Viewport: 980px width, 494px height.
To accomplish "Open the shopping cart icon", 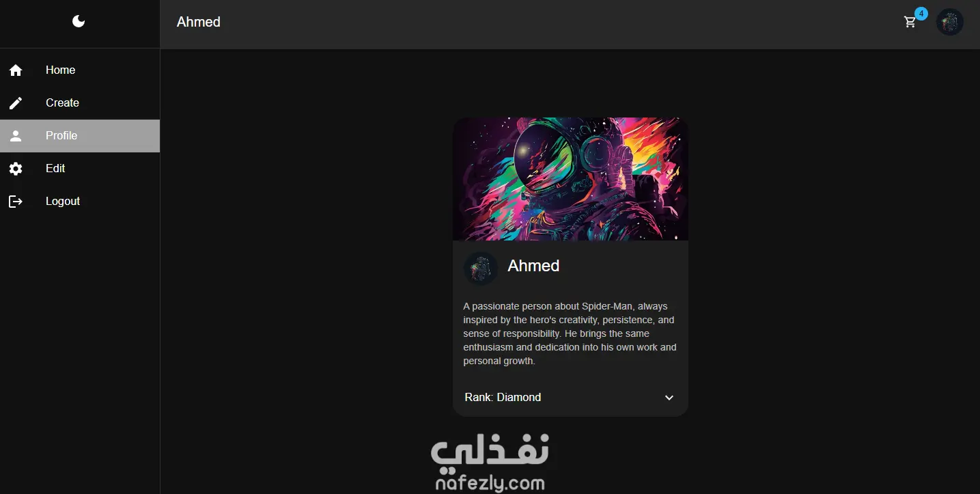I will coord(910,23).
